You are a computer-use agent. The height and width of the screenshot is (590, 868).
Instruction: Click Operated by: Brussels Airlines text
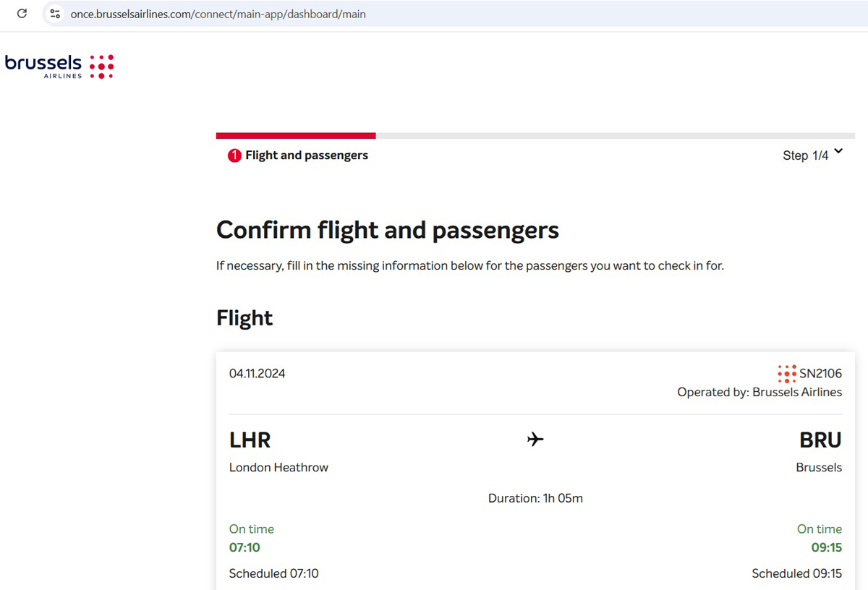pos(759,392)
